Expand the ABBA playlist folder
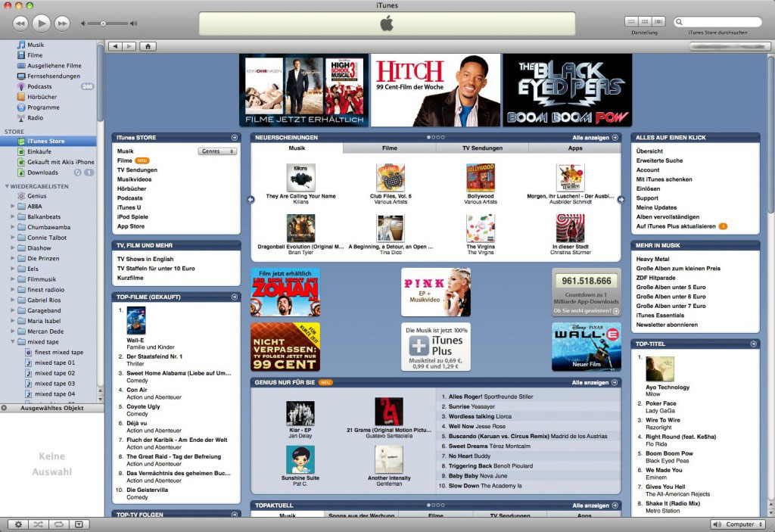 (x=13, y=206)
